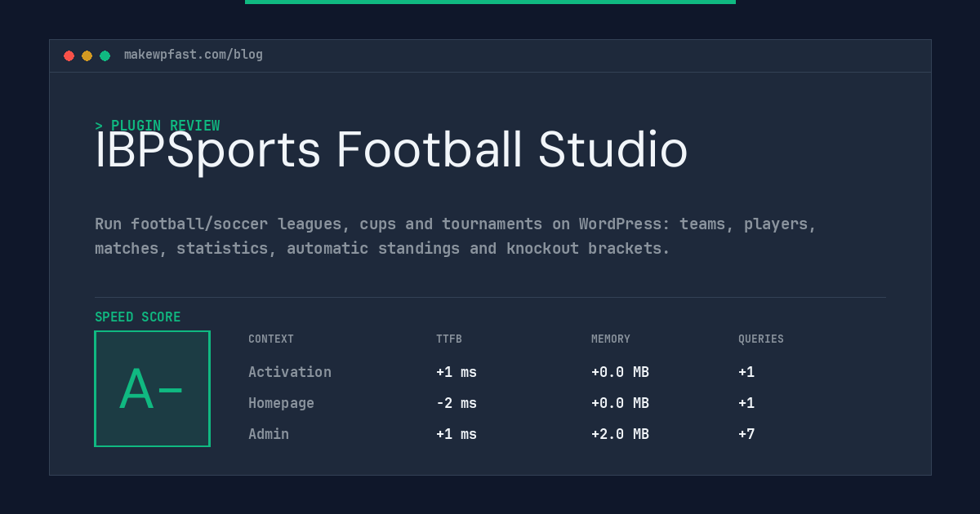
Task: Click Homepage queries value +1
Action: point(746,403)
